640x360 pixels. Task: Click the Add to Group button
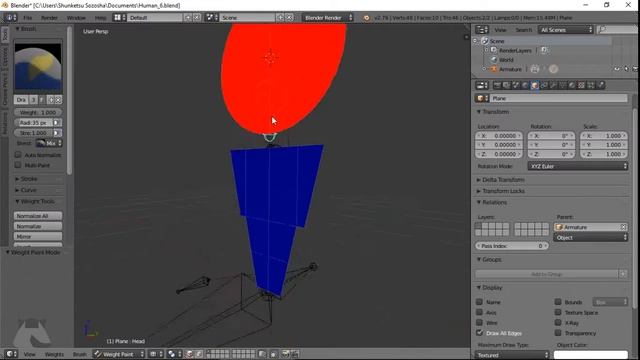point(547,274)
